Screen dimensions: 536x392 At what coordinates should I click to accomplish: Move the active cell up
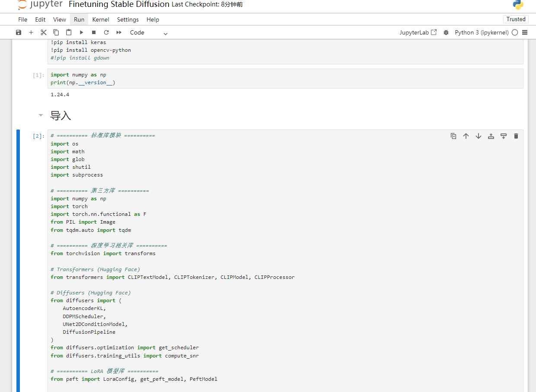[466, 136]
